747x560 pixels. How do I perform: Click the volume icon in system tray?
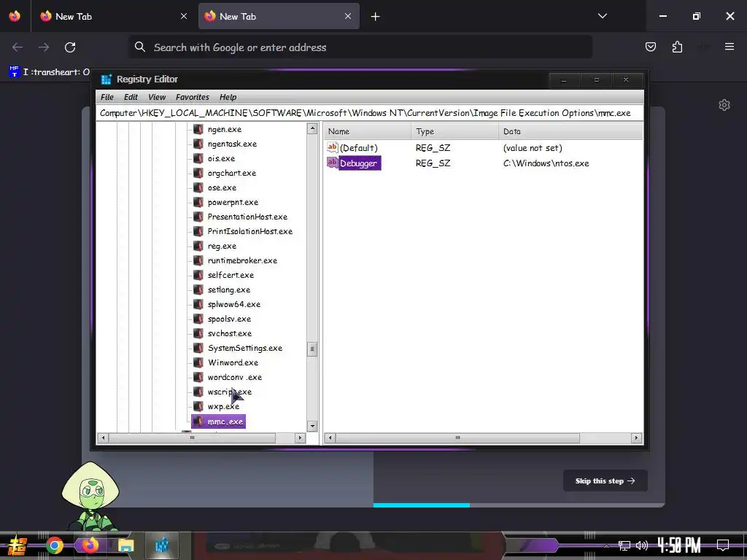click(x=642, y=545)
